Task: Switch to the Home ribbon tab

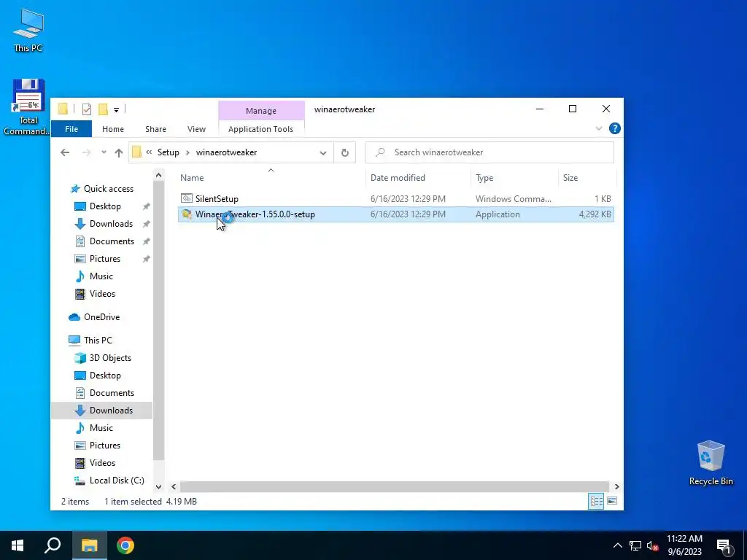Action: point(113,129)
